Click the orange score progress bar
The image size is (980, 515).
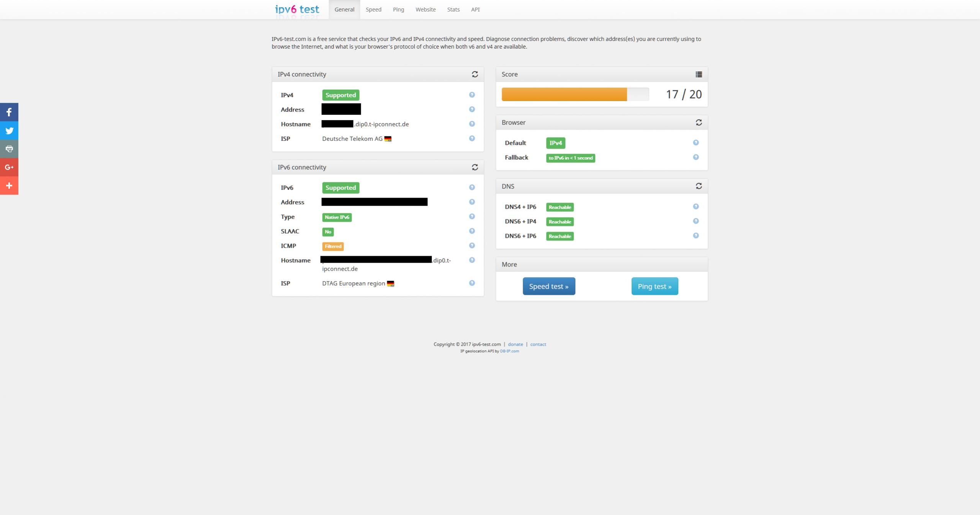click(564, 95)
